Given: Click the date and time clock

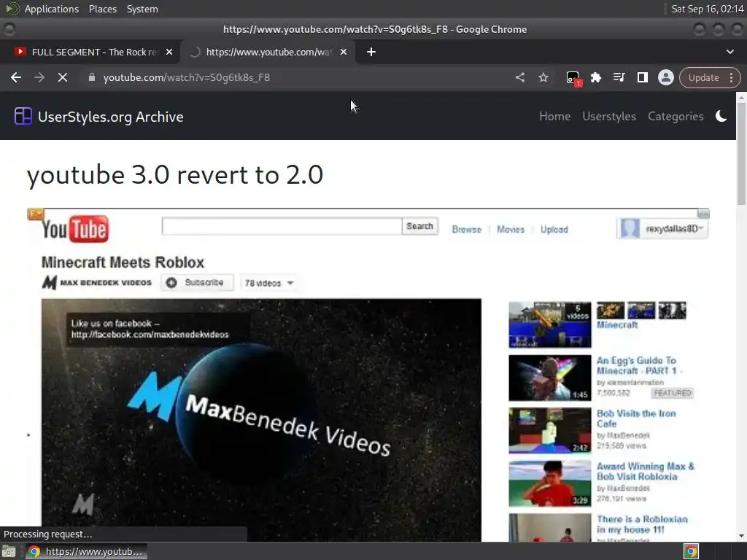Looking at the screenshot, I should (707, 9).
